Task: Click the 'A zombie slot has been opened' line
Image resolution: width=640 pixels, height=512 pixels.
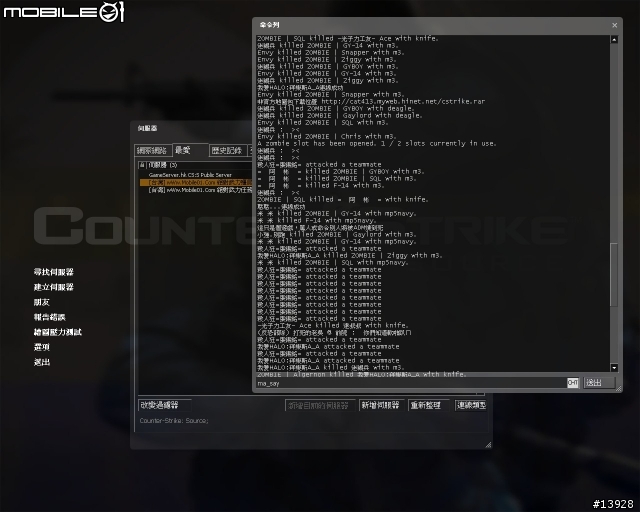Action: coord(377,144)
